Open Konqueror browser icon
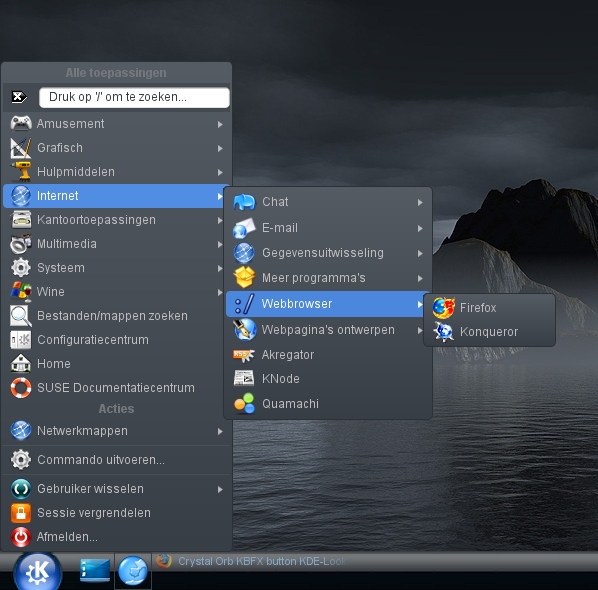This screenshot has height=590, width=598. coord(443,331)
